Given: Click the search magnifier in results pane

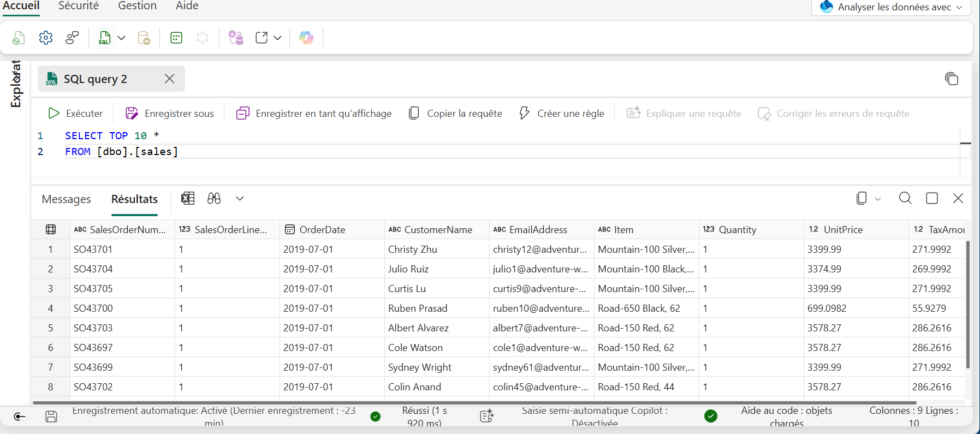Looking at the screenshot, I should point(905,198).
